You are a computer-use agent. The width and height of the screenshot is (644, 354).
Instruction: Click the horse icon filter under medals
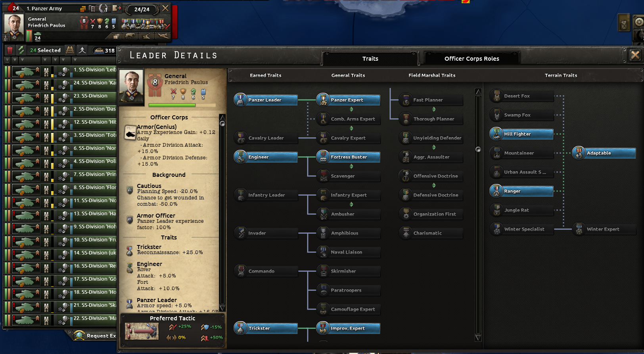point(130,36)
